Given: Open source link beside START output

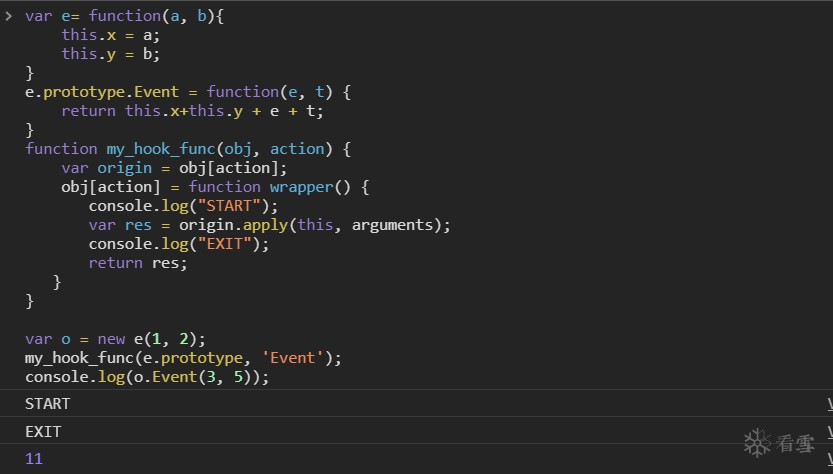Looking at the screenshot, I should 830,404.
